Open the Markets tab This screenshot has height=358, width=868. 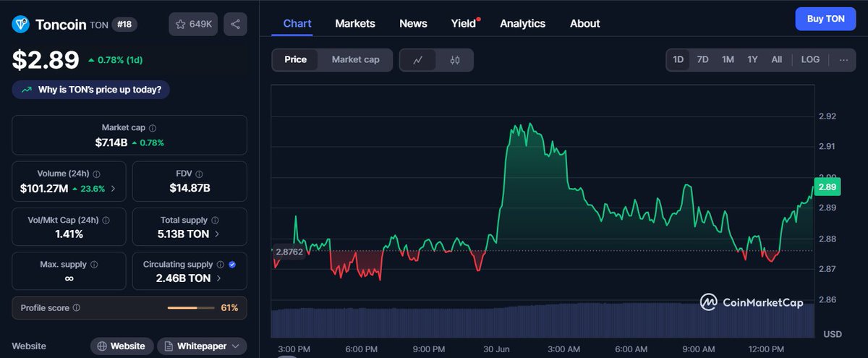(355, 23)
